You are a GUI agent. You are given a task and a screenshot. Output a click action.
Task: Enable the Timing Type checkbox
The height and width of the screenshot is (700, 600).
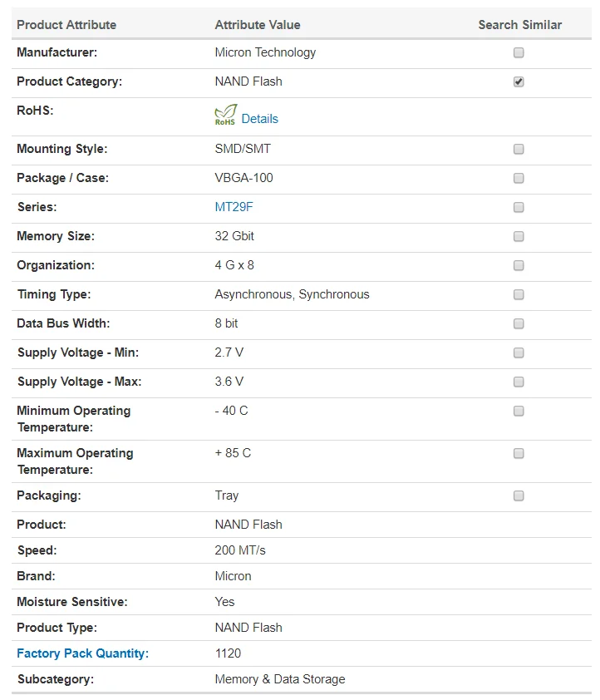(519, 294)
